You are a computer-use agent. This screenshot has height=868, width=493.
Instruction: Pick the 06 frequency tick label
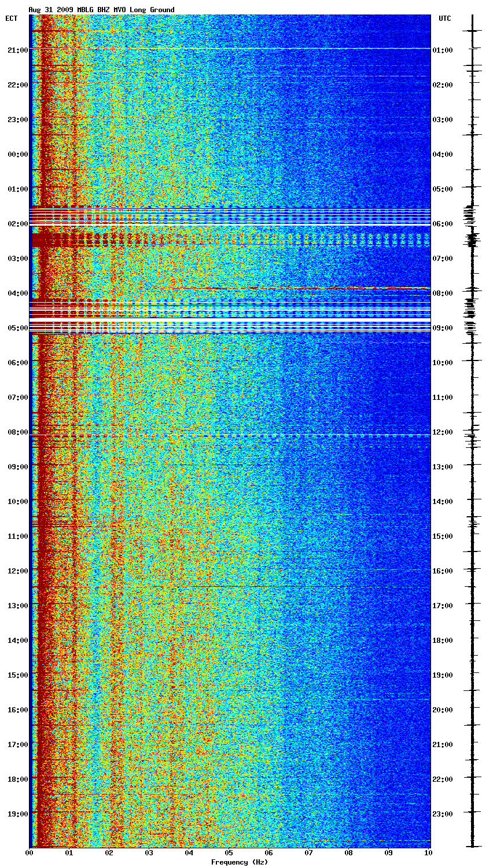pos(269,853)
